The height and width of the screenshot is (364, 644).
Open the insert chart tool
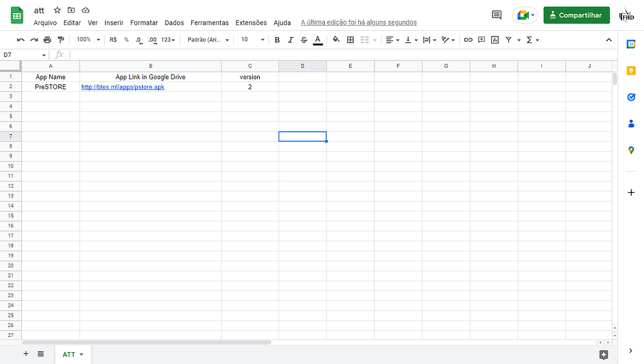click(494, 40)
